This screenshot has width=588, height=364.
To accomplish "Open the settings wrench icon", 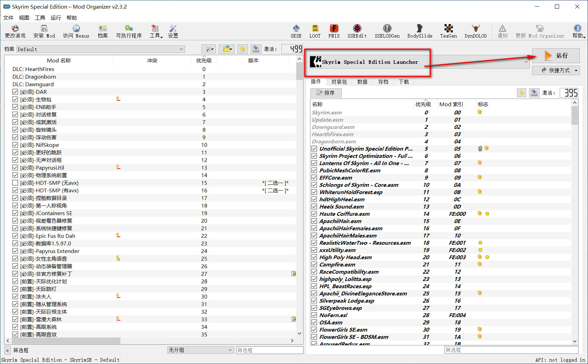I will click(x=173, y=31).
